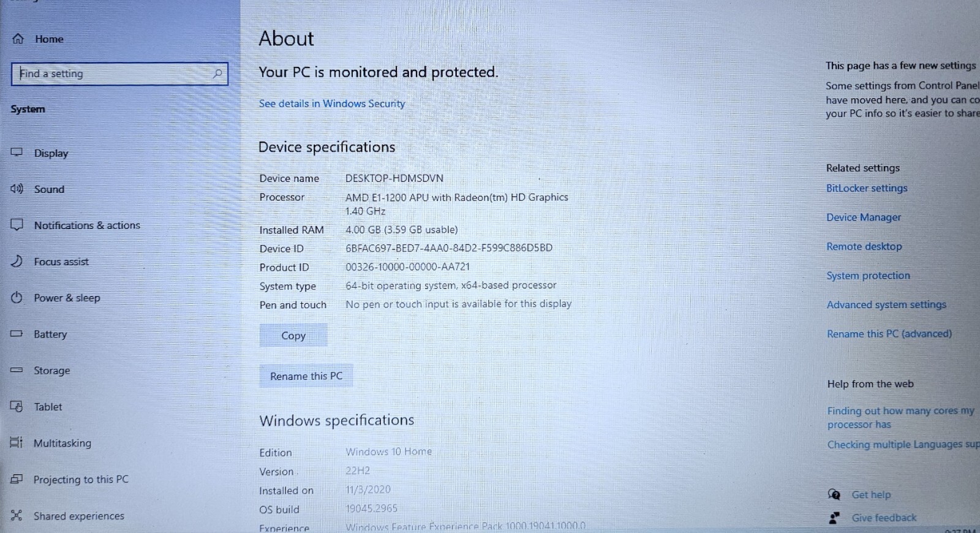Screen dimensions: 980x533
Task: Select device name DESKTOP-HDMSDVN
Action: (x=394, y=178)
